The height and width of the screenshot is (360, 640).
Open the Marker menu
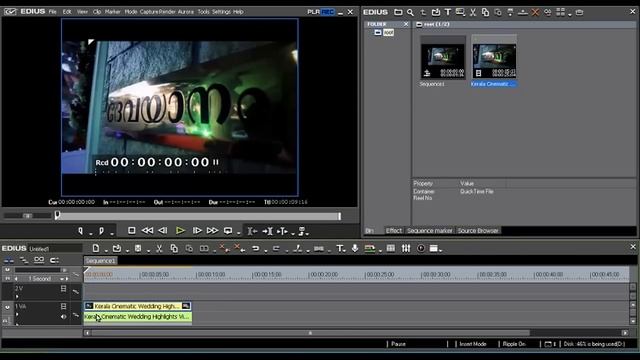(113, 12)
